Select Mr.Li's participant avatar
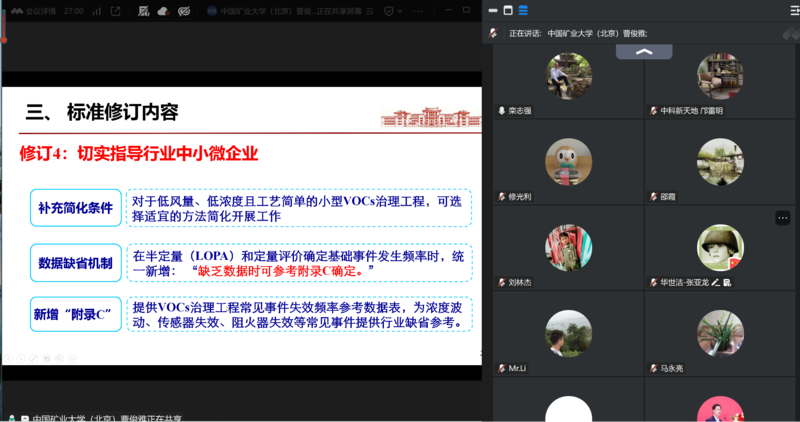Viewport: 800px width, 422px height. (568, 333)
